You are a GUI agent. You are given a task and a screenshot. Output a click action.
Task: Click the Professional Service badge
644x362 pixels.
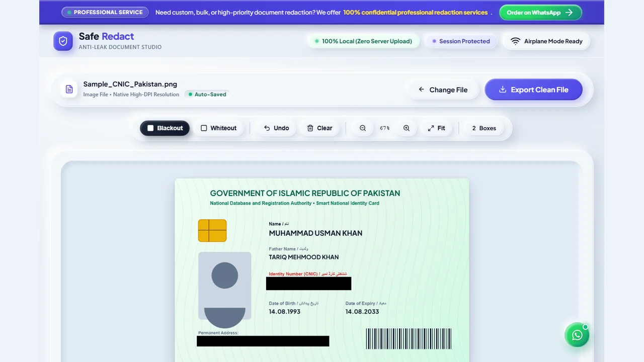(105, 12)
